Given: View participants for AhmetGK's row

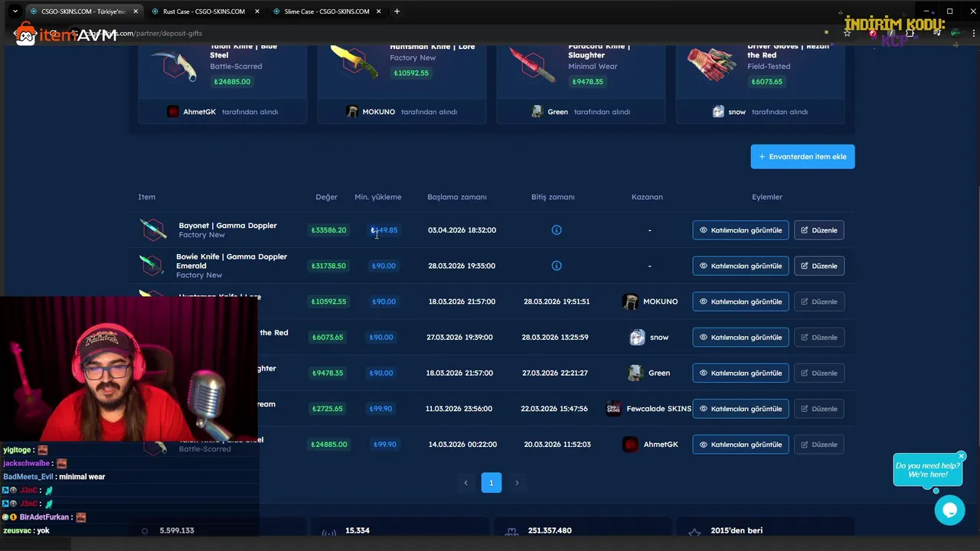Looking at the screenshot, I should [740, 444].
